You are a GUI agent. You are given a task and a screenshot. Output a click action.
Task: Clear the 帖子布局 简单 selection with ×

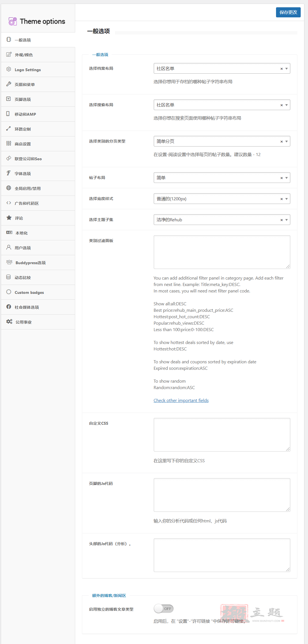282,178
